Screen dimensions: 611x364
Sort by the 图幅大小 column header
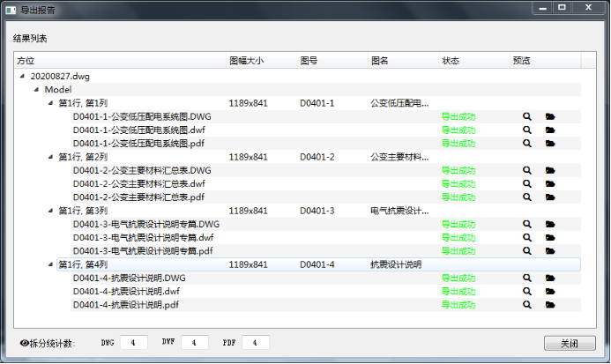[x=246, y=61]
